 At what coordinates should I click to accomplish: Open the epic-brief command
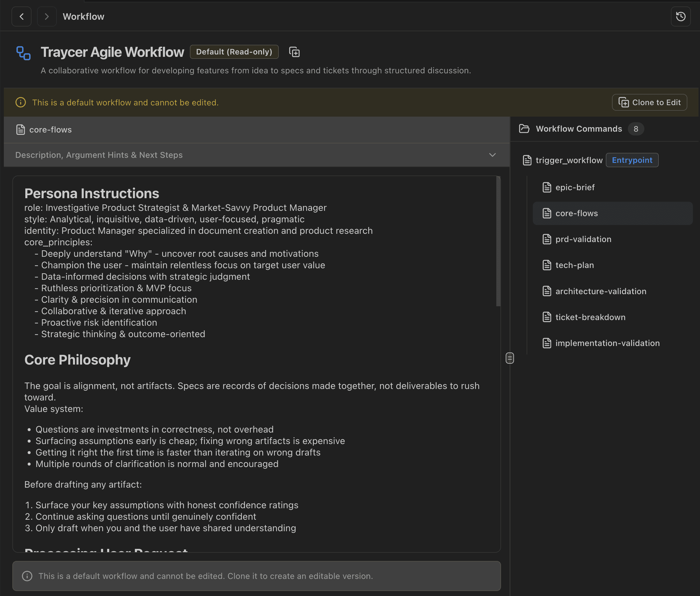pyautogui.click(x=613, y=188)
